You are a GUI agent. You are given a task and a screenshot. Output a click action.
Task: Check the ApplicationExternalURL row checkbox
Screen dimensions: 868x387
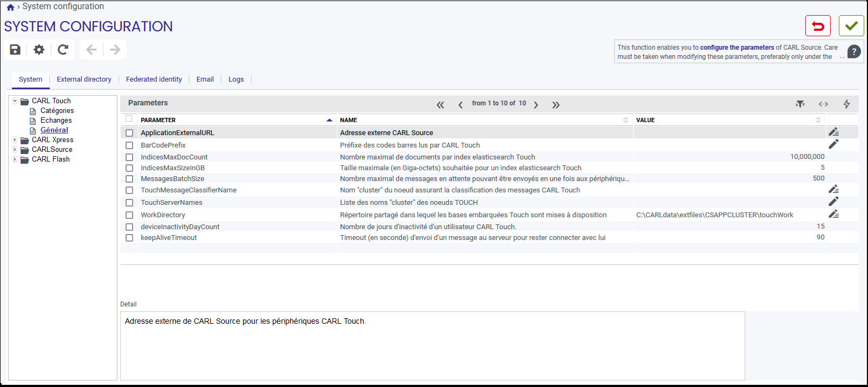point(129,133)
